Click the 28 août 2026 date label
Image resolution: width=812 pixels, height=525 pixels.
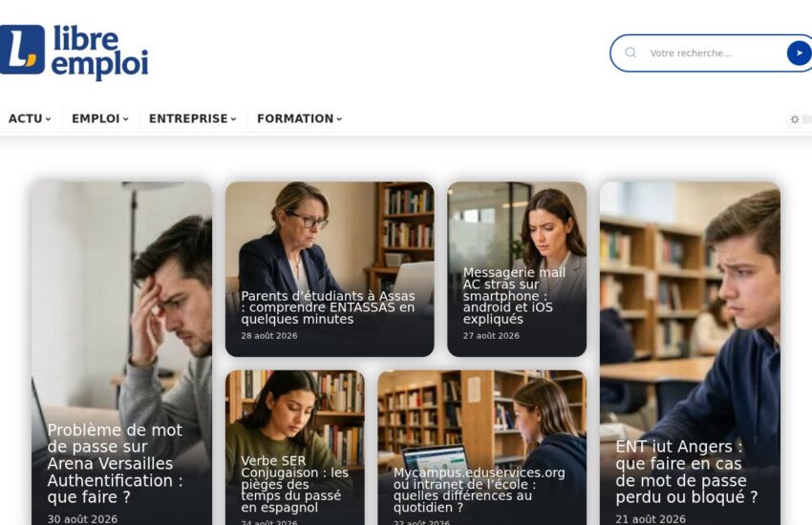click(x=269, y=336)
